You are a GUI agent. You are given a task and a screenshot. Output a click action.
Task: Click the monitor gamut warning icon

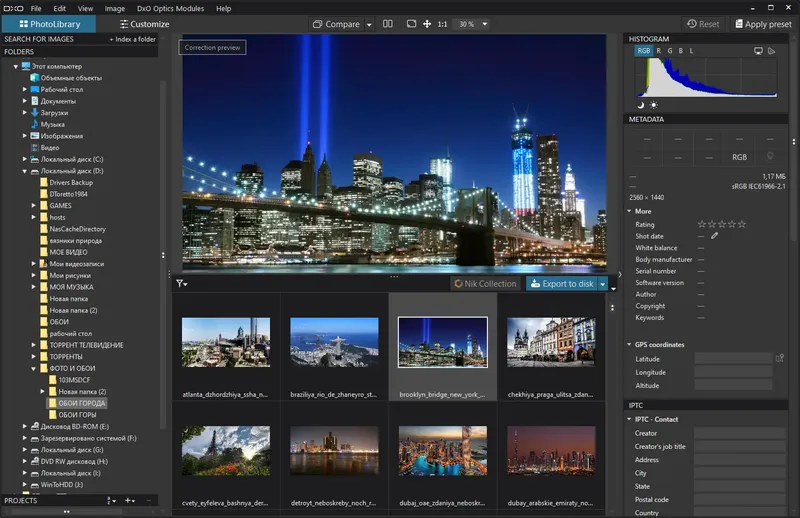(x=757, y=49)
